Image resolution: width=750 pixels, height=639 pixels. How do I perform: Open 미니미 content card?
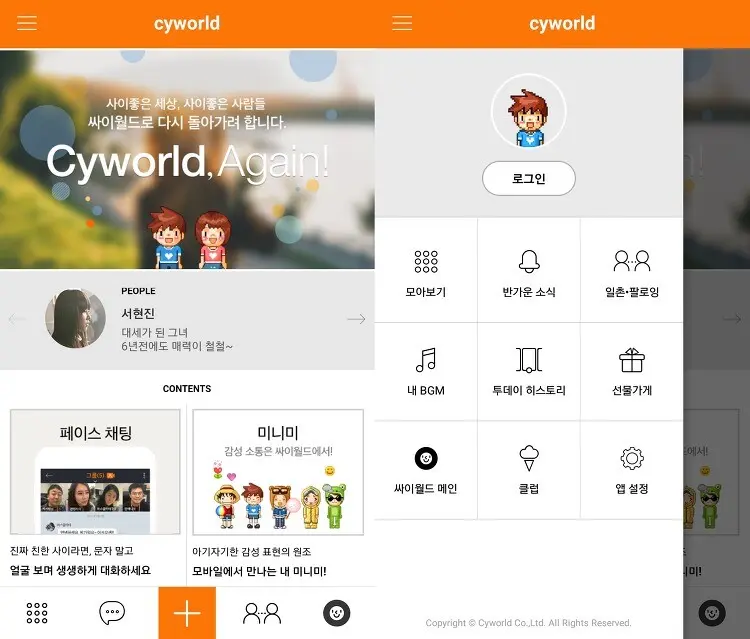click(x=278, y=472)
